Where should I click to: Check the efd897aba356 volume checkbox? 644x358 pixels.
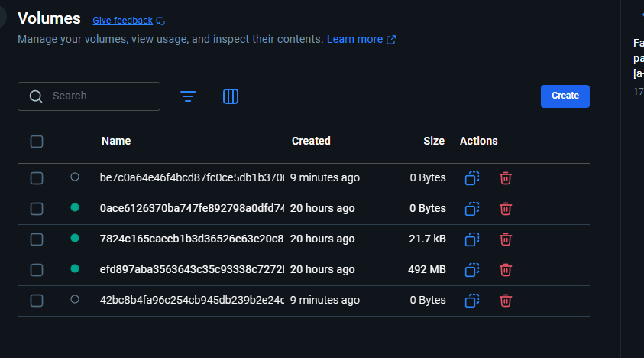pos(37,270)
